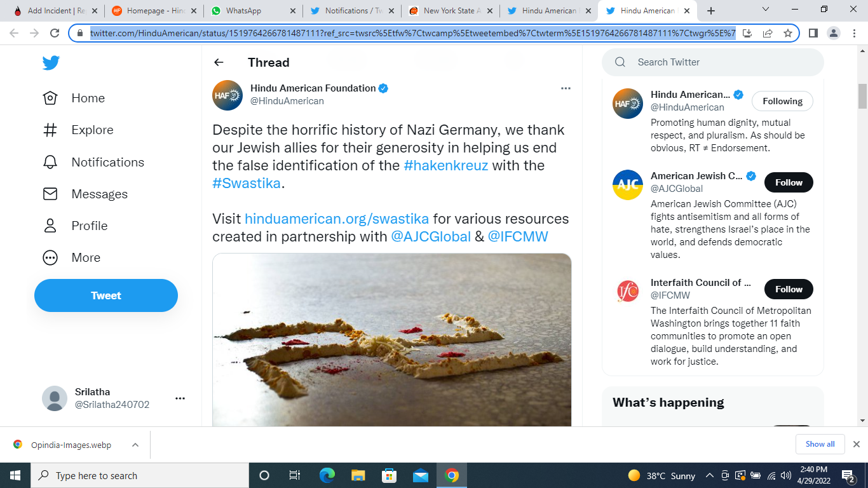Open the #Swastika hashtag link

(247, 183)
